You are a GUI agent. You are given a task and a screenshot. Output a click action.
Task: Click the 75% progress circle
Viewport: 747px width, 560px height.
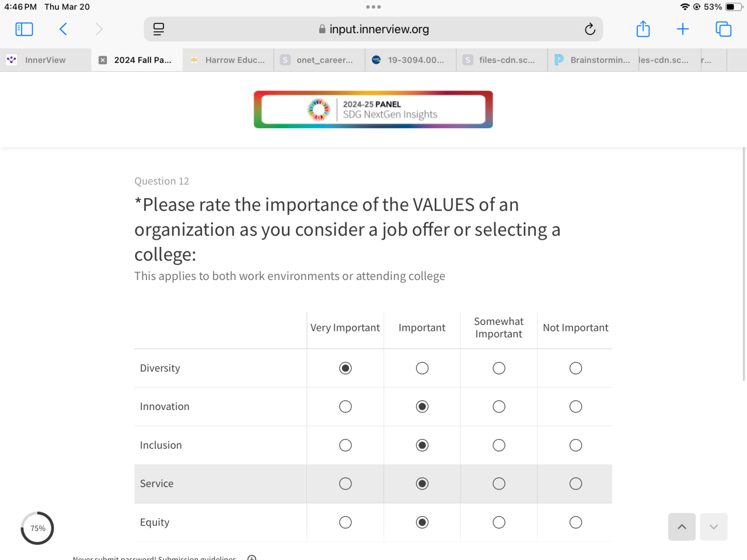coord(37,528)
